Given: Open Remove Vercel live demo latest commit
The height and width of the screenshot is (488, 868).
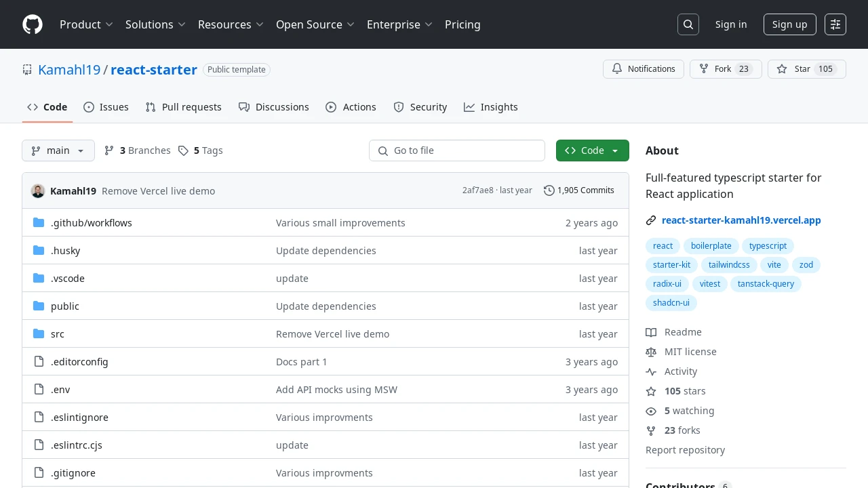Looking at the screenshot, I should click(158, 191).
